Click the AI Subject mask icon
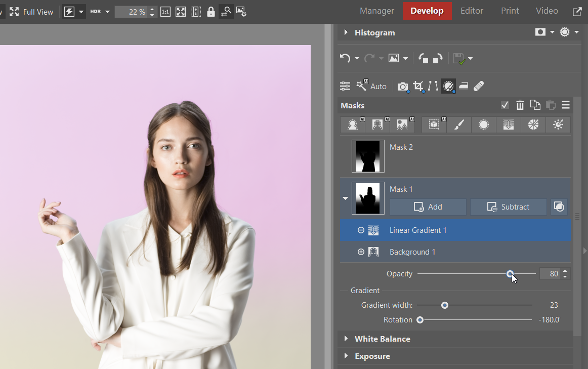The height and width of the screenshot is (369, 588). (x=353, y=125)
